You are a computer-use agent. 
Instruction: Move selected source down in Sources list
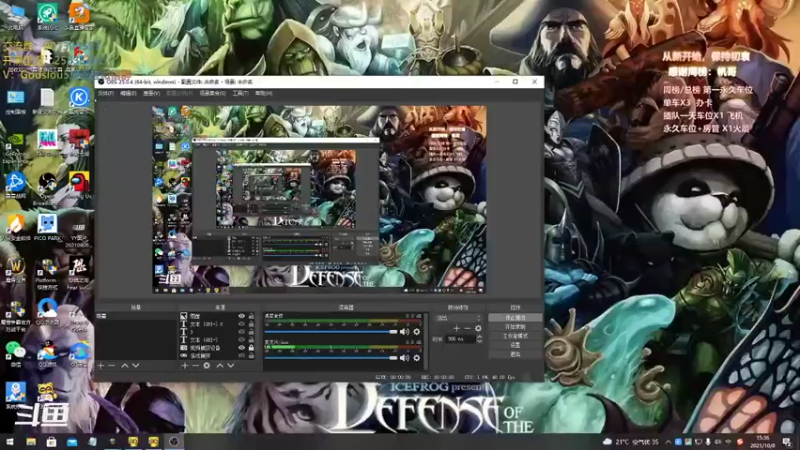[x=231, y=365]
